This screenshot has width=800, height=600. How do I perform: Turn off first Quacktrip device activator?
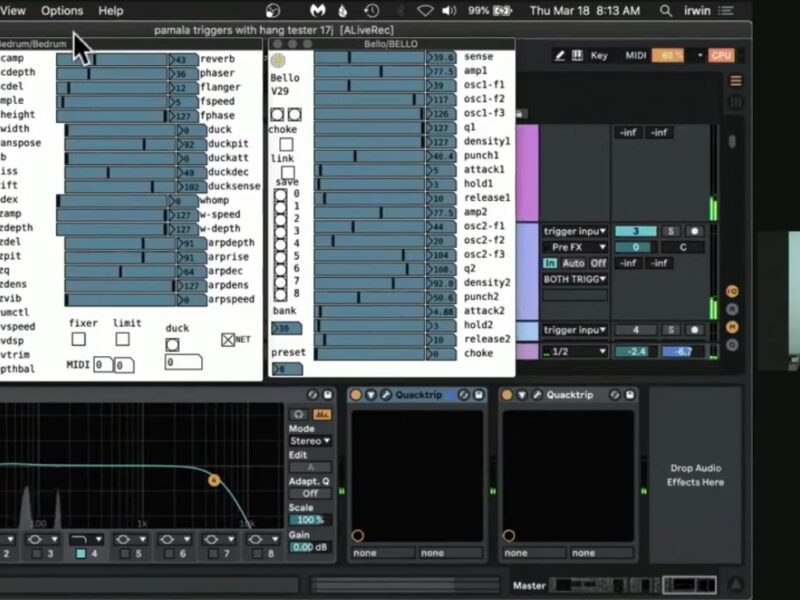[x=355, y=395]
